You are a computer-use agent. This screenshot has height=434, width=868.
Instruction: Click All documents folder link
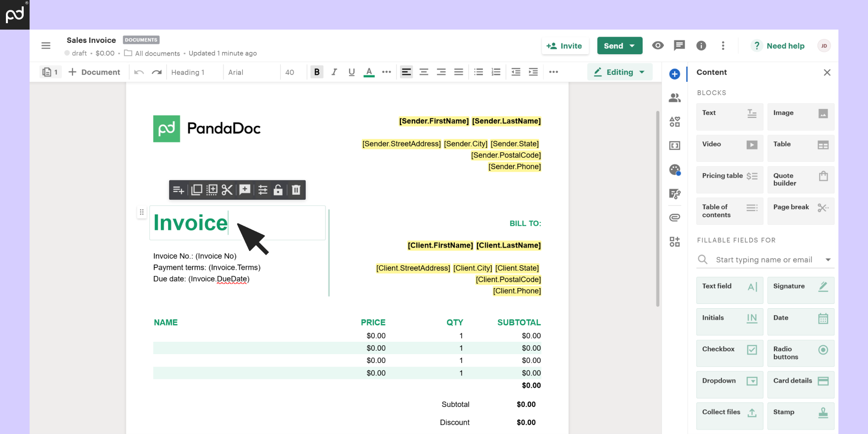(152, 53)
